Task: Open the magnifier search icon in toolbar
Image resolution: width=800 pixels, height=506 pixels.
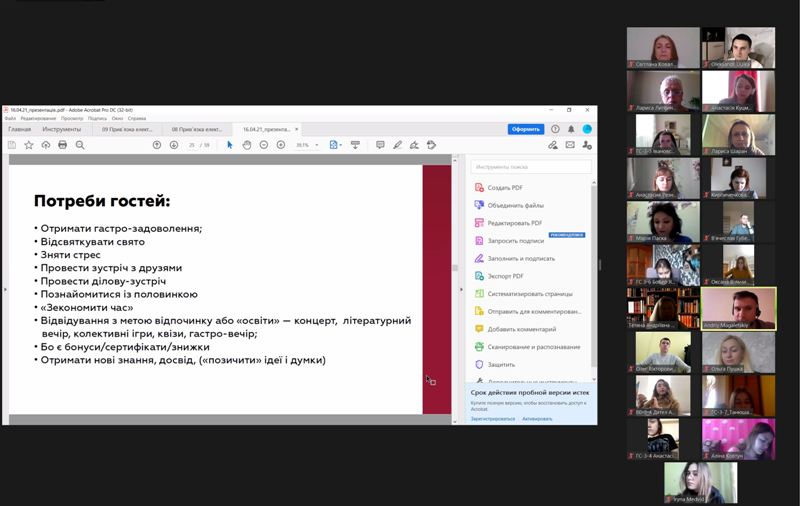Action: [80, 145]
